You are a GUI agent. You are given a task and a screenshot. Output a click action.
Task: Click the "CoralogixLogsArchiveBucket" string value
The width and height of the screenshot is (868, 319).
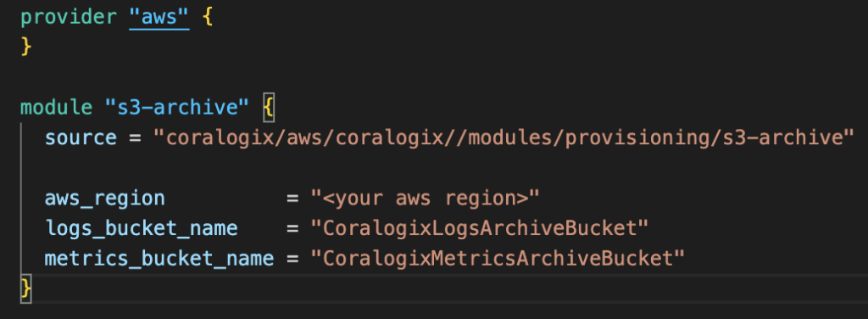(479, 227)
